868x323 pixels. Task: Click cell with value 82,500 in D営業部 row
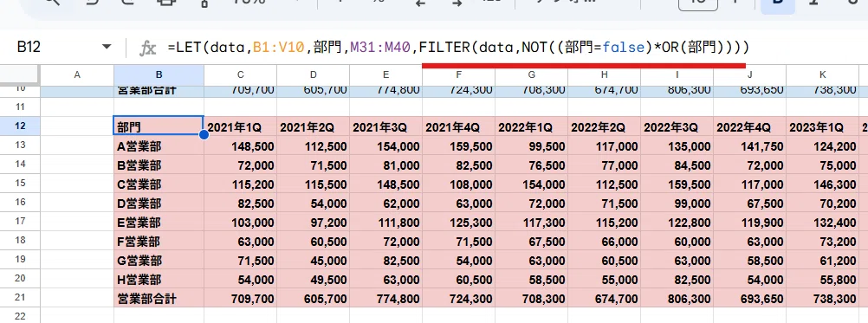pyautogui.click(x=240, y=203)
